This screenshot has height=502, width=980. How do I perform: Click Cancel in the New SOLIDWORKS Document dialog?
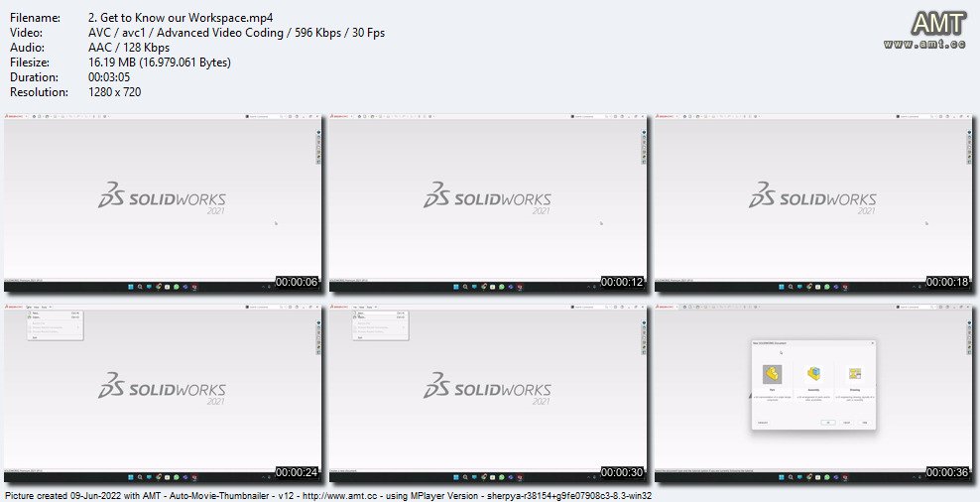(x=846, y=423)
